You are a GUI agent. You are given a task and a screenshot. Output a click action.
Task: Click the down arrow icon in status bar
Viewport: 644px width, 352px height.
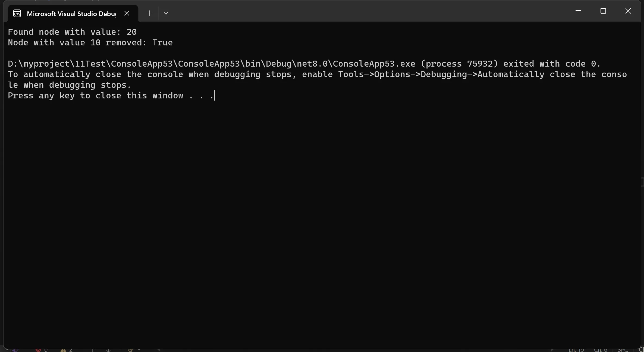108,350
